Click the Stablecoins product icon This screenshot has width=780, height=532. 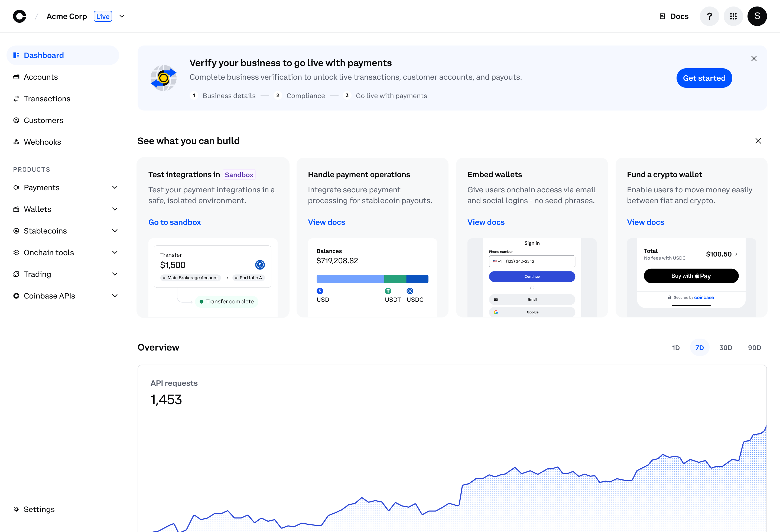16,231
